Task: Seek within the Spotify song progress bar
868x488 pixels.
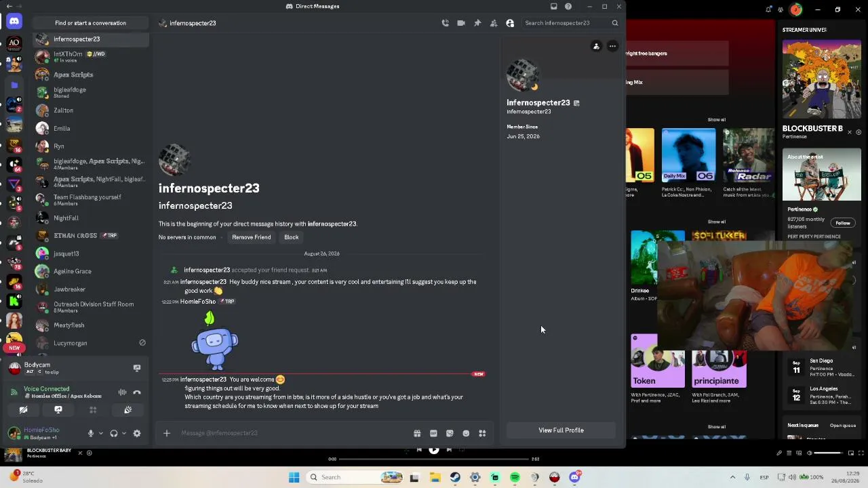Action: click(x=433, y=460)
